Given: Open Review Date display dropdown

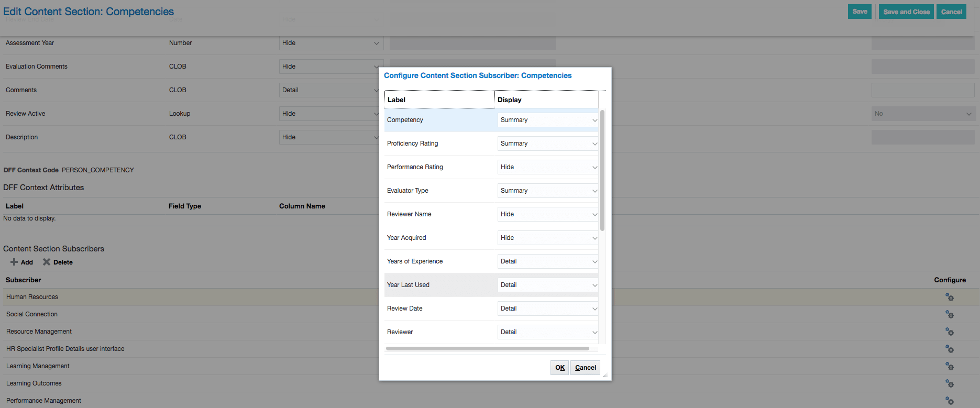Looking at the screenshot, I should pyautogui.click(x=548, y=308).
